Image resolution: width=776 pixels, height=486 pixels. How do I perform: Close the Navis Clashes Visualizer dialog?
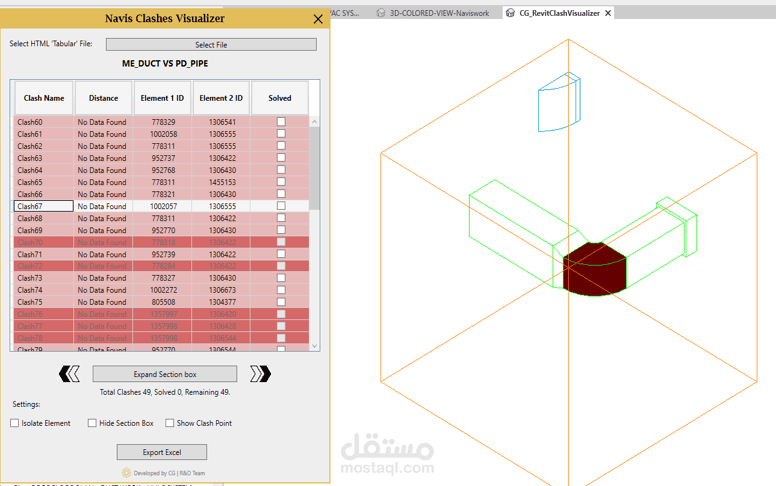tap(318, 19)
